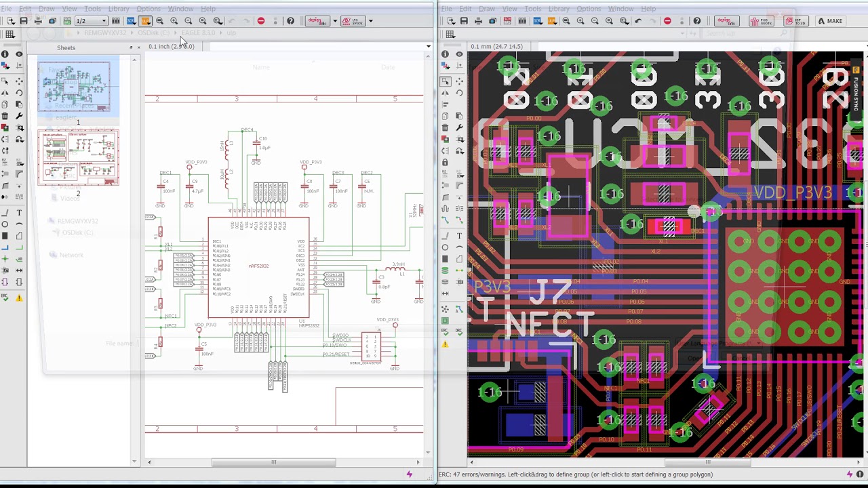Select sheet 2 thumbnail in Sheets panel
Viewport: 868px width, 488px height.
click(x=78, y=158)
